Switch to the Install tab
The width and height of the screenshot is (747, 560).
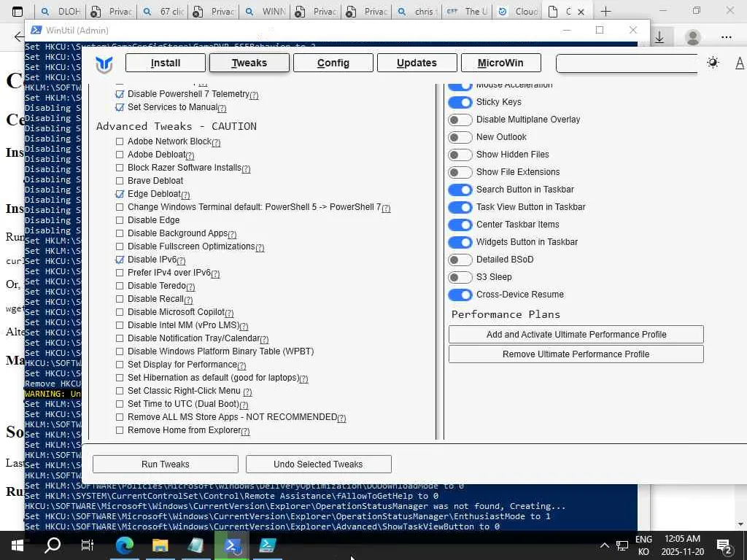point(166,63)
